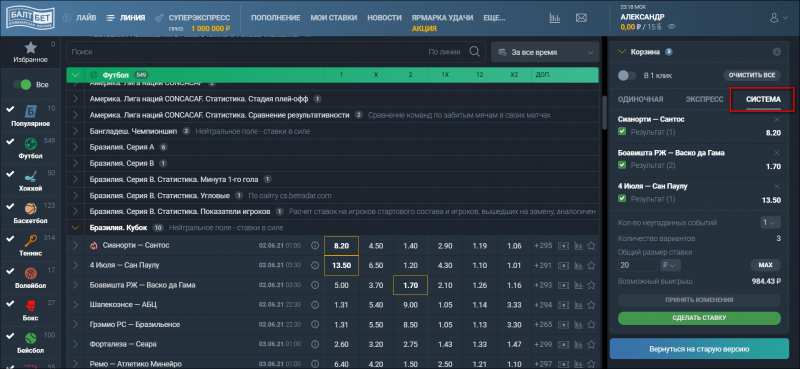The width and height of the screenshot is (800, 369).
Task: Click the stake amount field showing 20
Action: pyautogui.click(x=638, y=265)
